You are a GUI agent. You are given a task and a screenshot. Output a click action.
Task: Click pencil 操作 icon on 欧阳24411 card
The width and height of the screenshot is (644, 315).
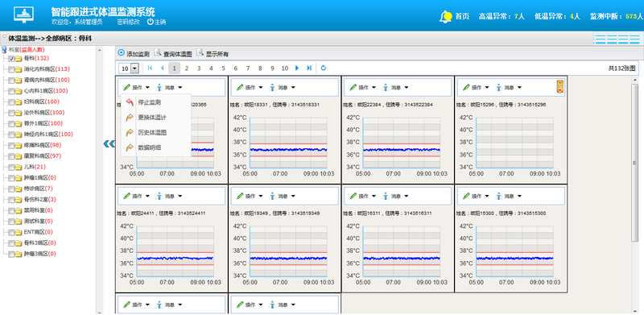127,196
